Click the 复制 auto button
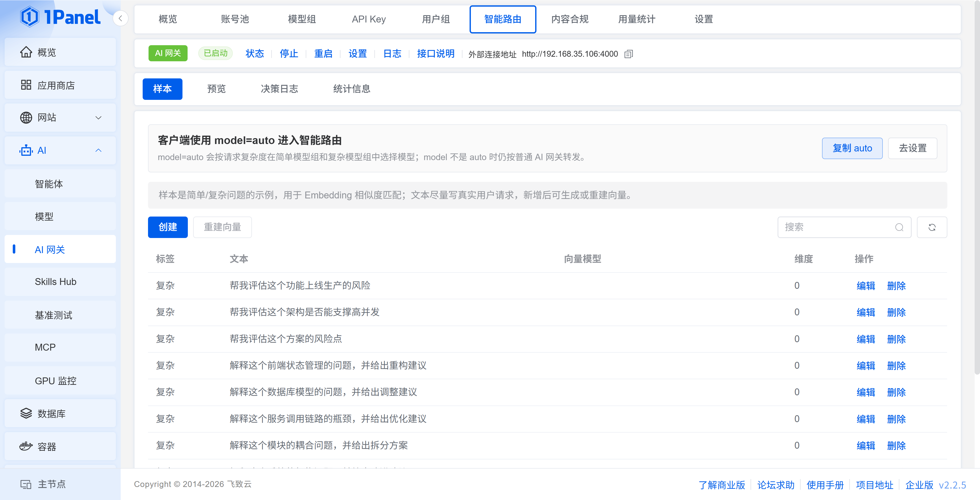This screenshot has height=500, width=980. click(x=852, y=148)
